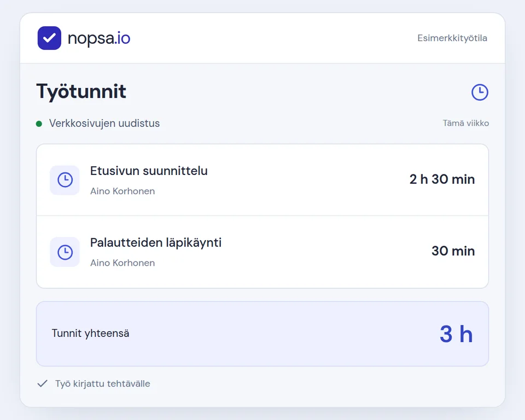Click Aino Korhonen under Etusivun suunnittelu

(122, 191)
